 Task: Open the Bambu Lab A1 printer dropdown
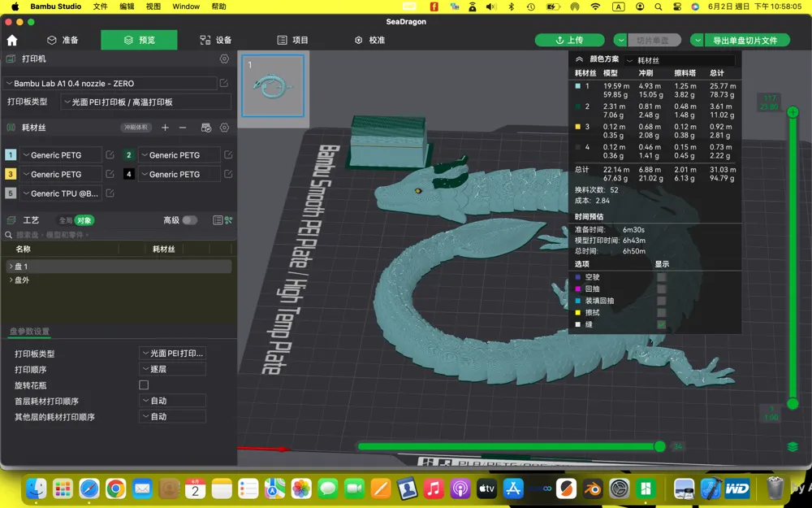point(110,83)
